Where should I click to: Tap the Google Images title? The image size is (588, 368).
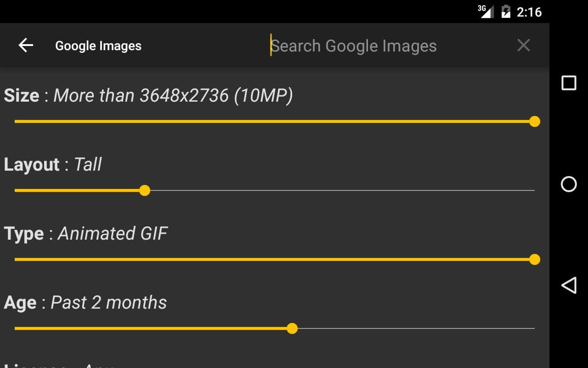[98, 46]
